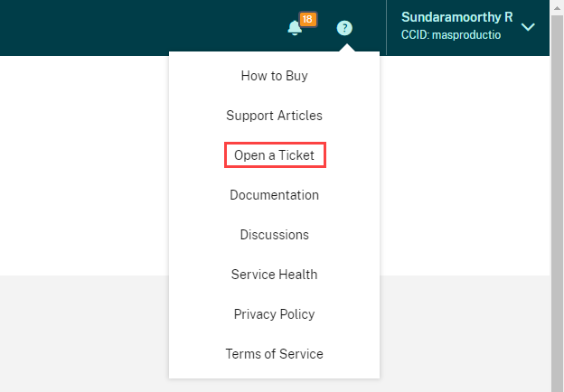The width and height of the screenshot is (564, 392).
Task: Click the scrollbar up arrow
Action: [x=557, y=7]
